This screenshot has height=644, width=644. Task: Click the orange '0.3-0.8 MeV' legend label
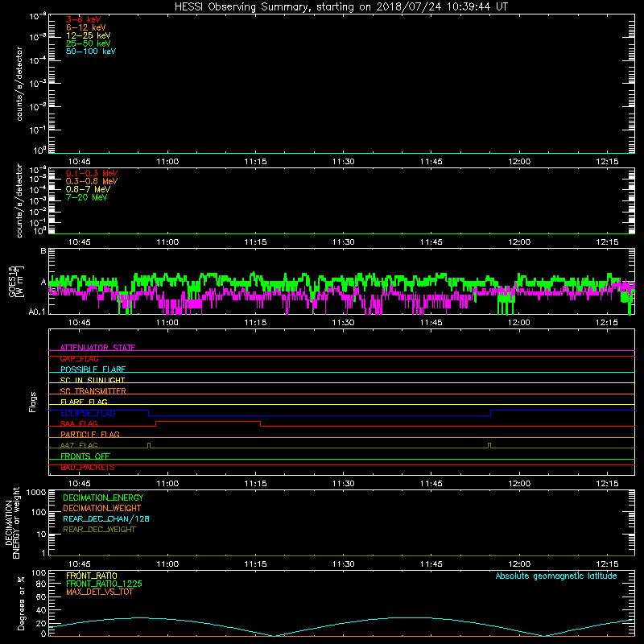92,181
